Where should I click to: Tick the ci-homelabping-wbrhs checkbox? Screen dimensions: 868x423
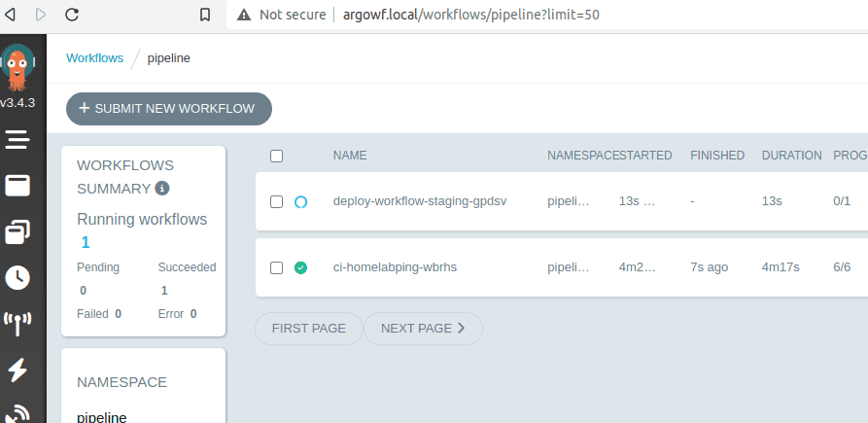click(x=276, y=267)
